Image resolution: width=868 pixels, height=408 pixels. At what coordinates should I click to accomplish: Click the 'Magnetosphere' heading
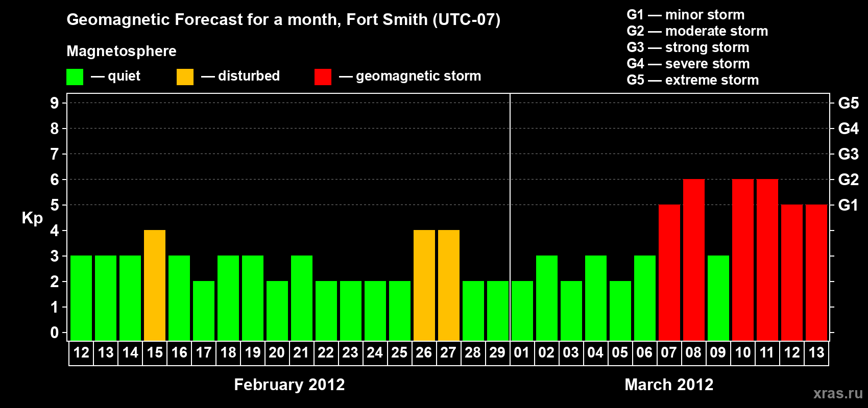(x=122, y=51)
